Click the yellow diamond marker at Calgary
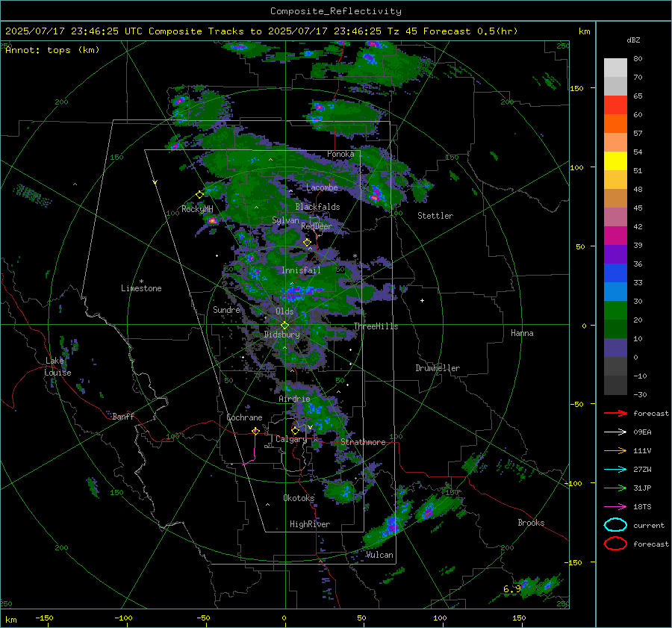 pyautogui.click(x=295, y=430)
